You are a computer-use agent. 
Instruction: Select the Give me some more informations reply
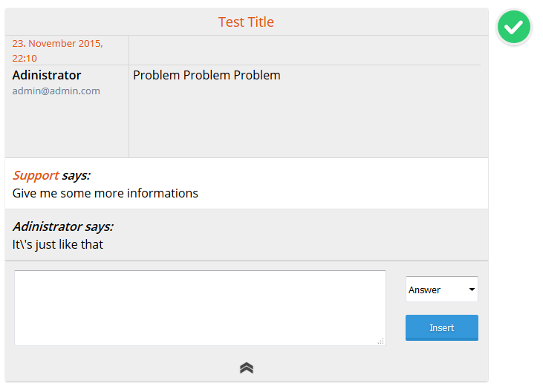click(105, 193)
